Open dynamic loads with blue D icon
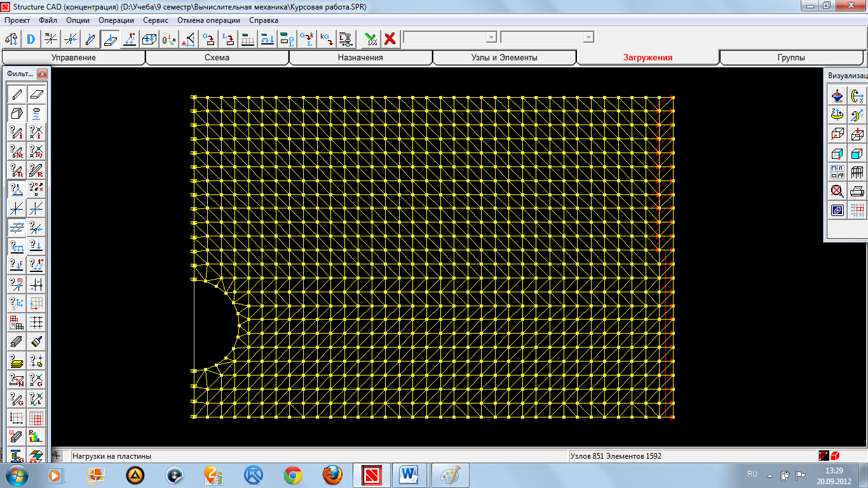868x488 pixels. coord(31,39)
